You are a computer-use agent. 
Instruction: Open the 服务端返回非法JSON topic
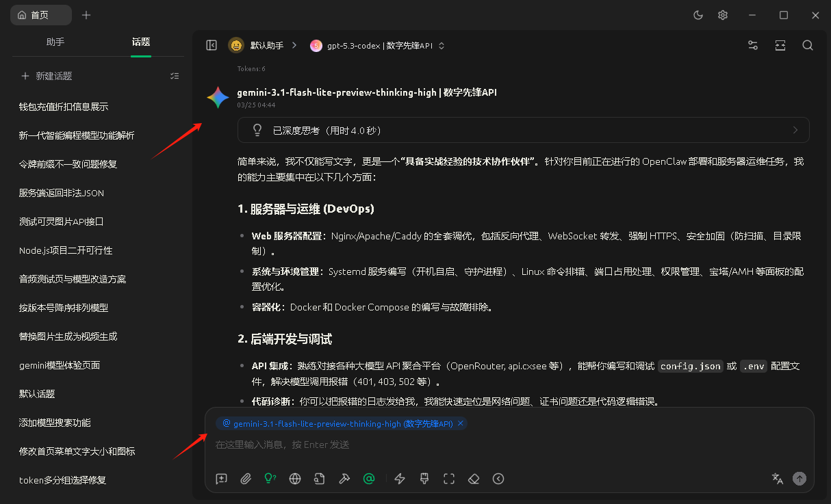[62, 193]
